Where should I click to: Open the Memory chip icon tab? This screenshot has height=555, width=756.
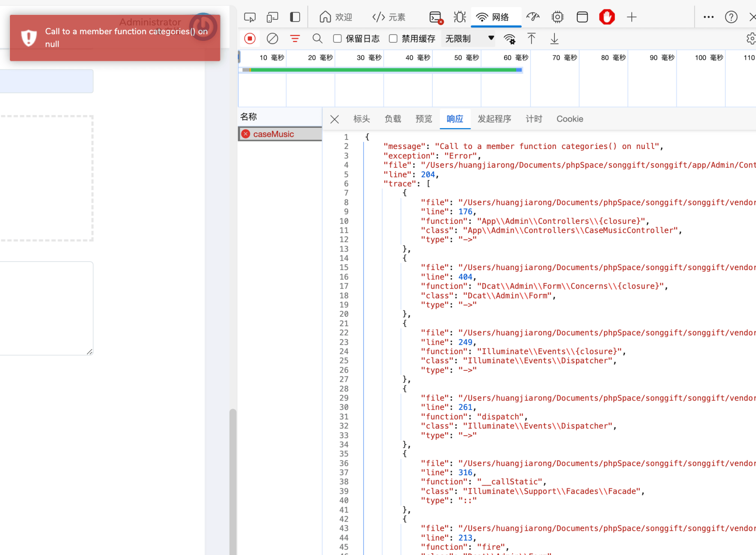[x=558, y=17]
